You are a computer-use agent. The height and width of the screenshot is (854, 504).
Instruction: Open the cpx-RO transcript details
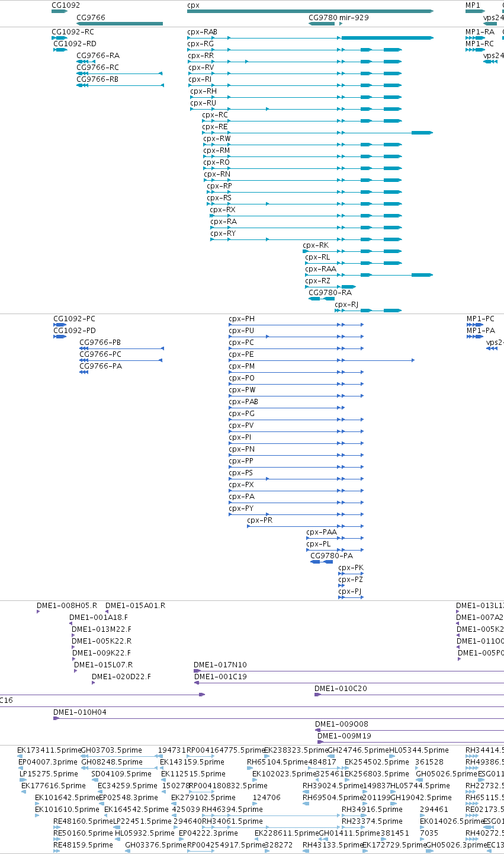tap(216, 162)
